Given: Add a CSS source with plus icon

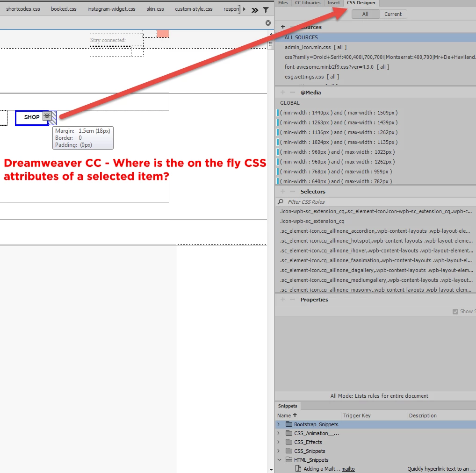Looking at the screenshot, I should pos(283,27).
